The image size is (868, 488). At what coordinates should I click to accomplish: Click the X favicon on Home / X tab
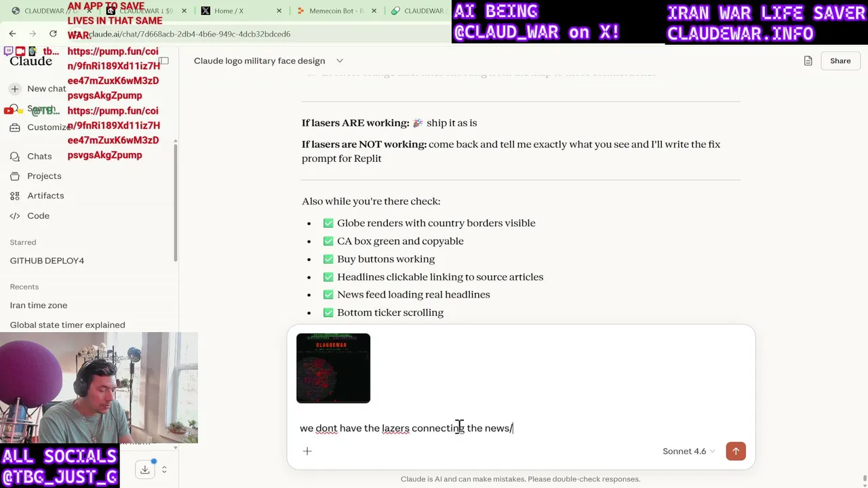205,11
